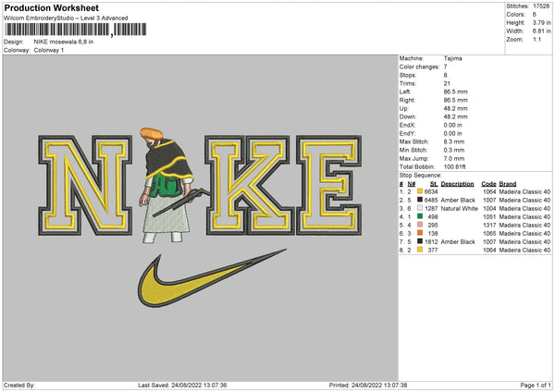555x392 pixels.
Task: Click thread code '1065'
Action: [x=489, y=234]
